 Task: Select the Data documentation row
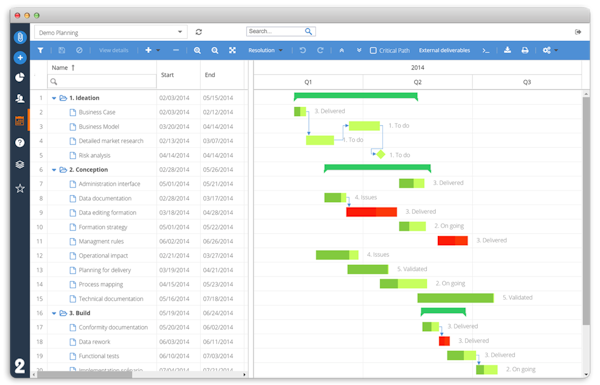click(x=140, y=199)
